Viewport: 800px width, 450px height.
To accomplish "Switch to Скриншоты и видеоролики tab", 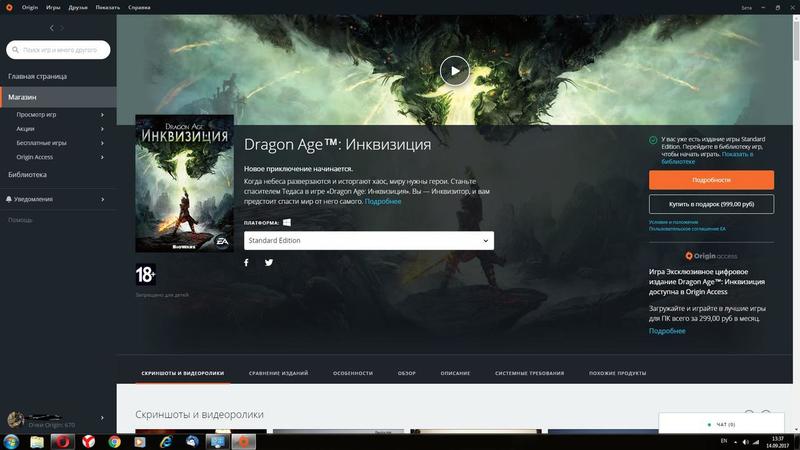I will [x=183, y=373].
